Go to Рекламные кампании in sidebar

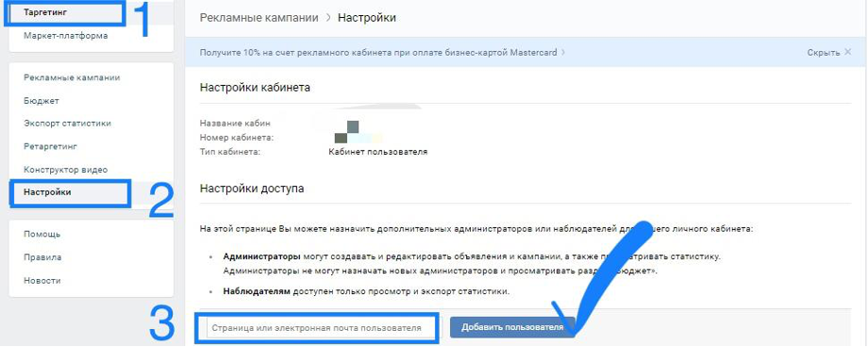(x=72, y=77)
